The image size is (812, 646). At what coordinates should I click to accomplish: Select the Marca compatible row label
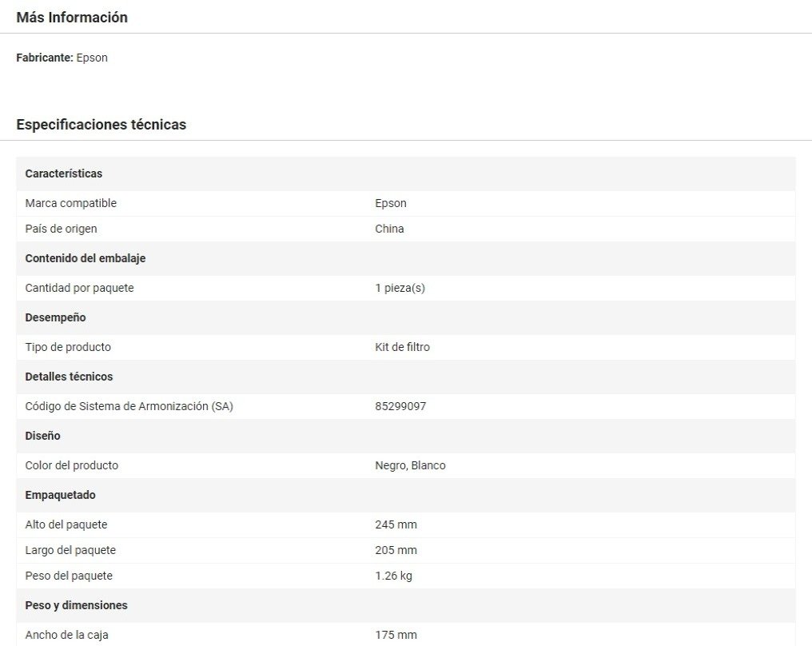pos(71,203)
